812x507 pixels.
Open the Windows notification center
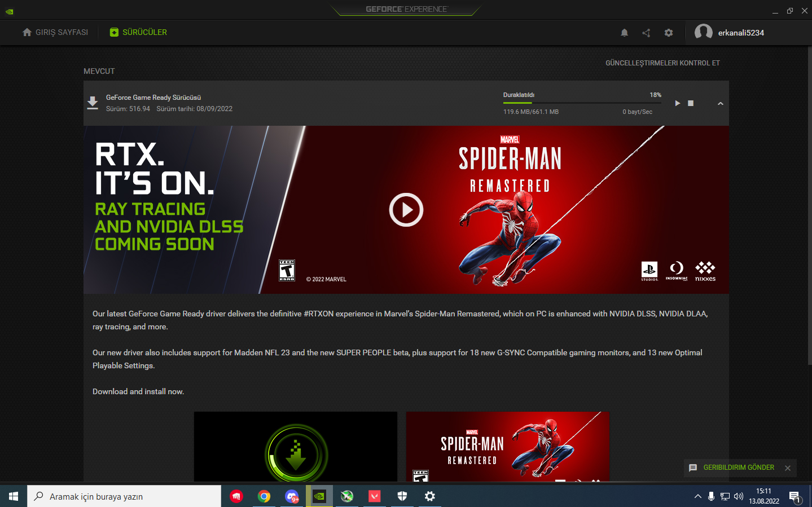[x=795, y=497]
